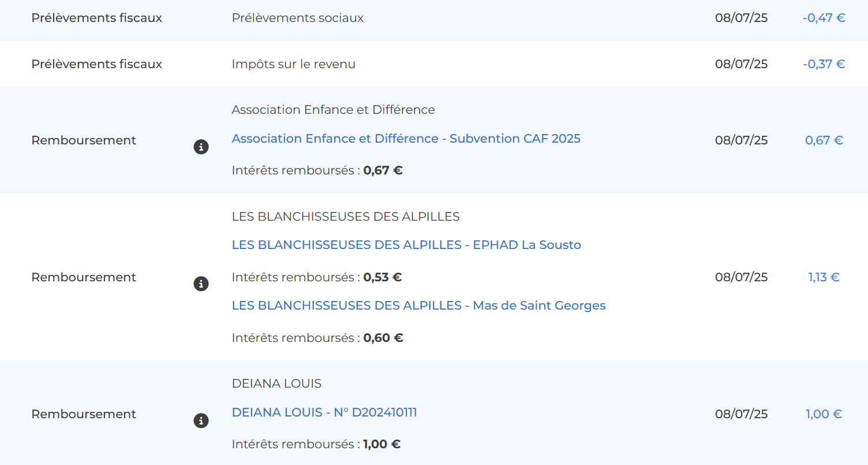Open the Subvention CAF 2025 project link
The image size is (868, 465).
pos(406,139)
